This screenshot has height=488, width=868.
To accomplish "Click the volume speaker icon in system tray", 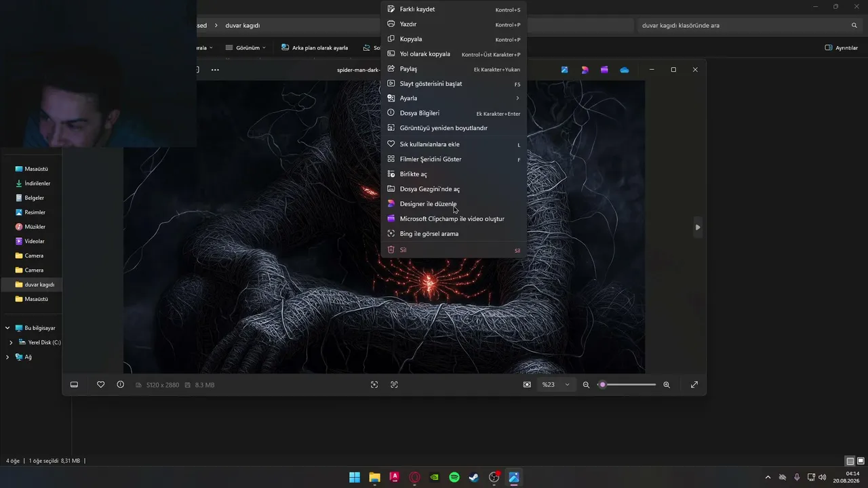I will pos(823,477).
